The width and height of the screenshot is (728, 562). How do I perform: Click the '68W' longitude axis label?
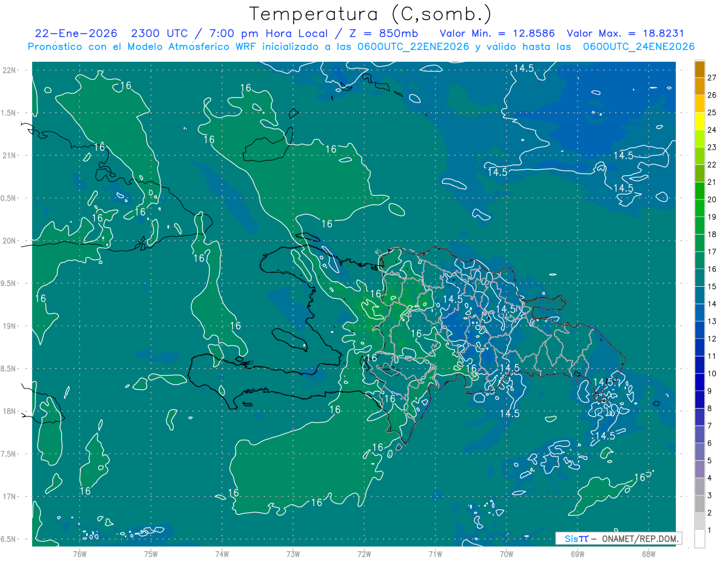coord(649,554)
